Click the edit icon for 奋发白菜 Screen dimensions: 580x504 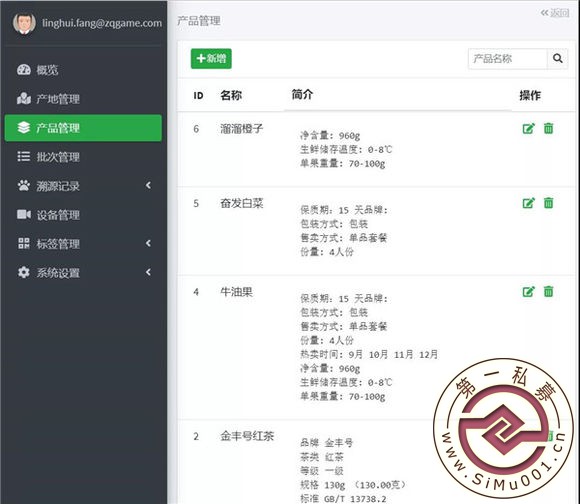click(529, 203)
